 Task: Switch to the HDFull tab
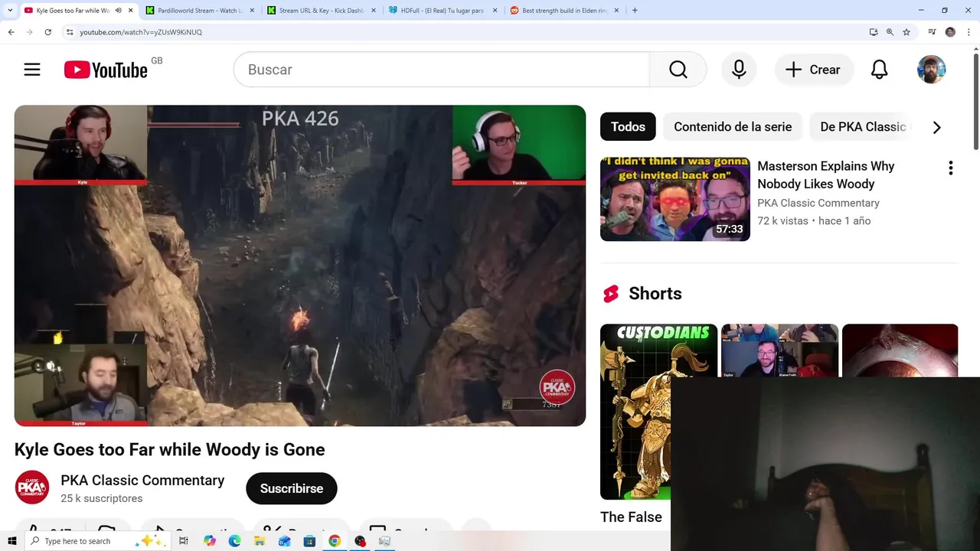(443, 11)
